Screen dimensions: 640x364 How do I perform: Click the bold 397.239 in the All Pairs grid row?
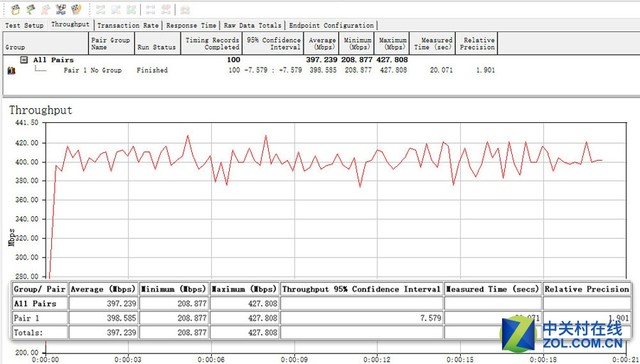point(322,60)
